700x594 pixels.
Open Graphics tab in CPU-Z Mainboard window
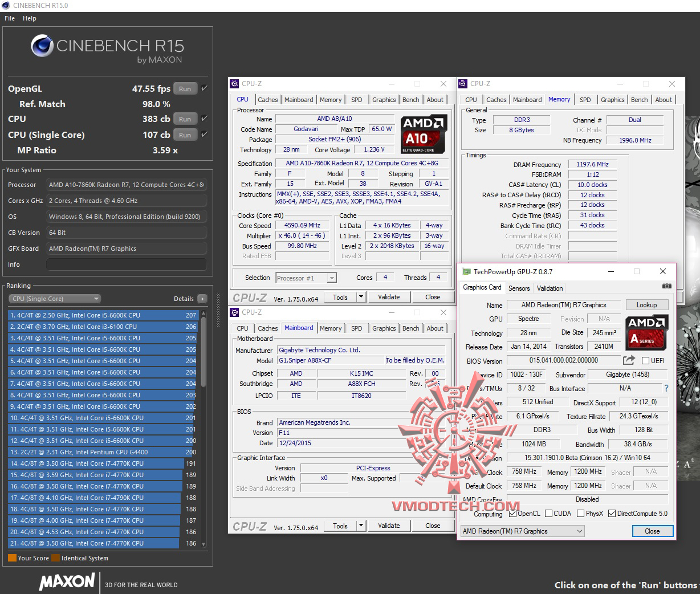coord(384,328)
